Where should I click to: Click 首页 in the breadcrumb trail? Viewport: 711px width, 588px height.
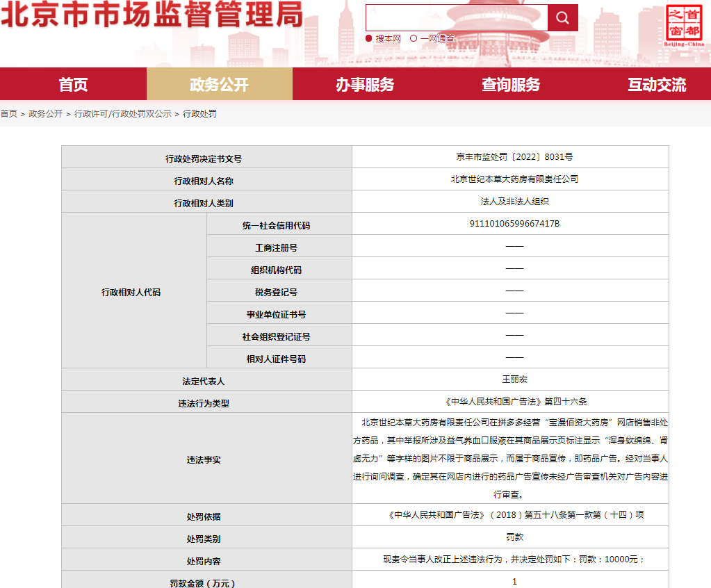pos(9,113)
